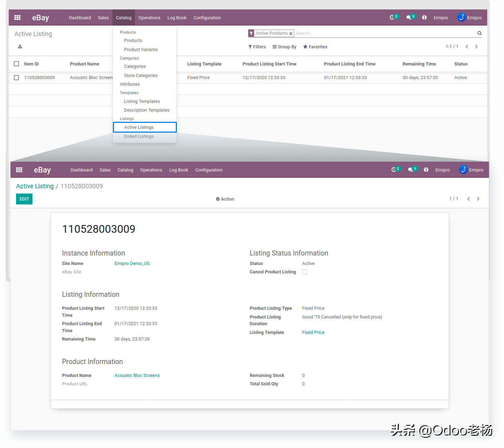The width and height of the screenshot is (504, 448).
Task: Go to next record in form view
Action: [x=478, y=199]
